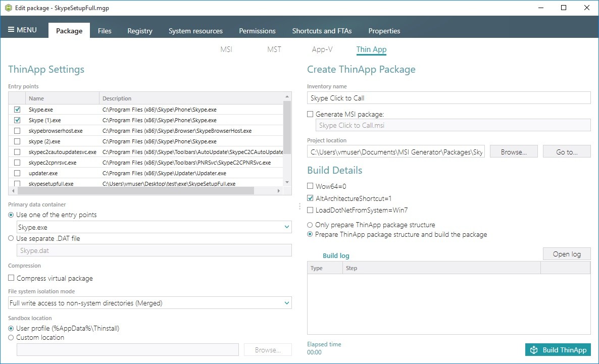This screenshot has height=364, width=599.
Task: Click Browse for custom sandbox location
Action: (x=268, y=350)
